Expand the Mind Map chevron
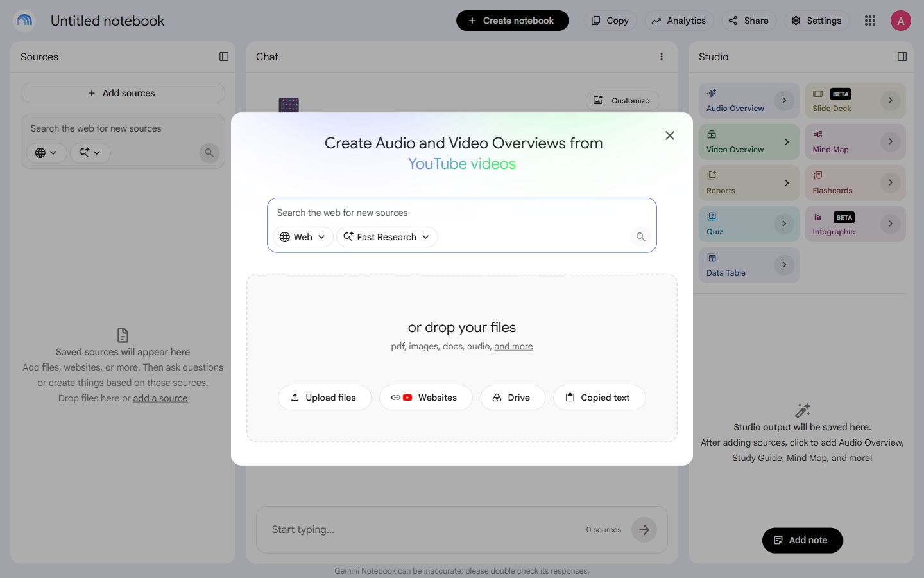Screen dimensions: 924x578 [891, 141]
